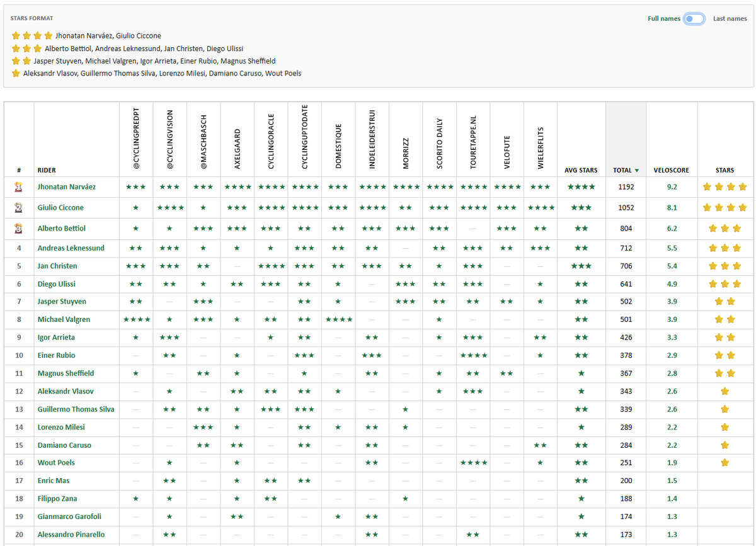Sort by RIDER column header
Viewport: 756px width, 546px height.
(47, 171)
